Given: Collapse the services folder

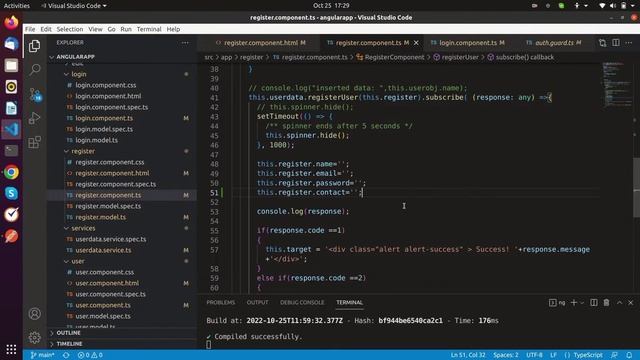Looking at the screenshot, I should coord(122,229).
